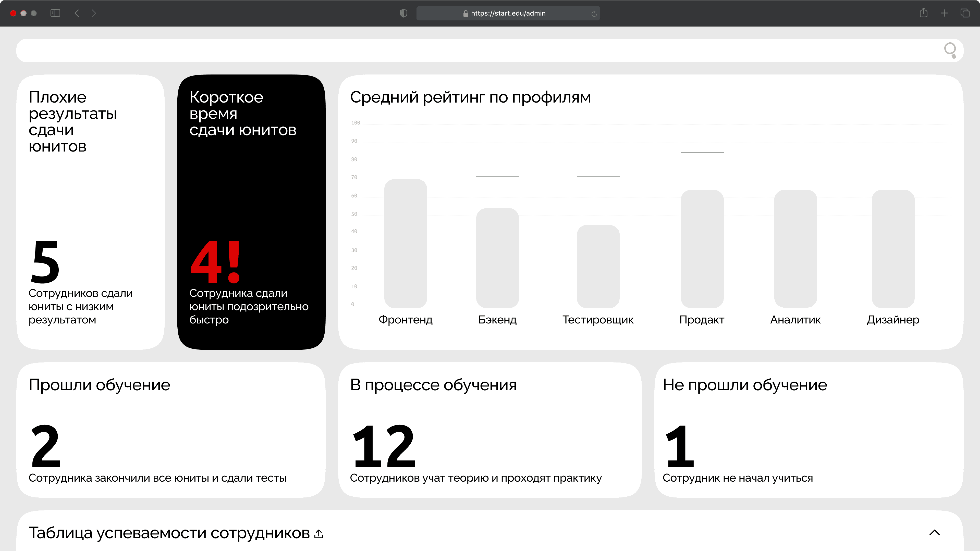Open a new tab with plus icon
This screenshot has width=980, height=551.
click(x=944, y=13)
